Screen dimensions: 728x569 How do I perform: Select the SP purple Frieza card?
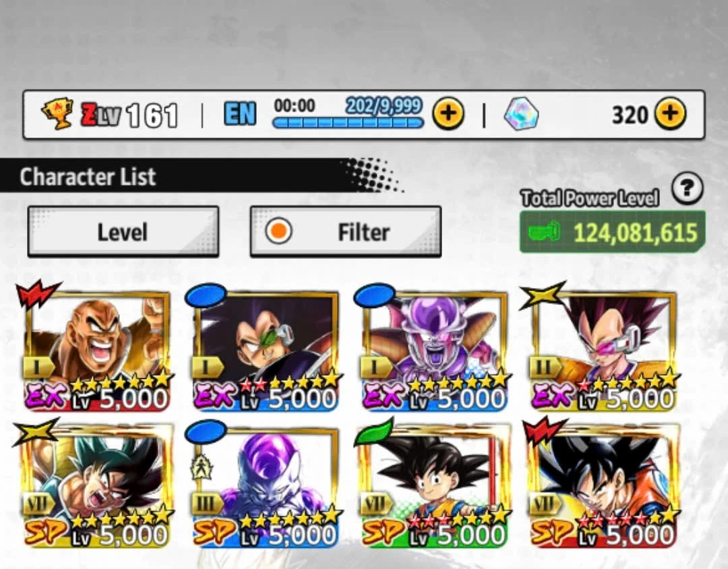click(x=266, y=486)
